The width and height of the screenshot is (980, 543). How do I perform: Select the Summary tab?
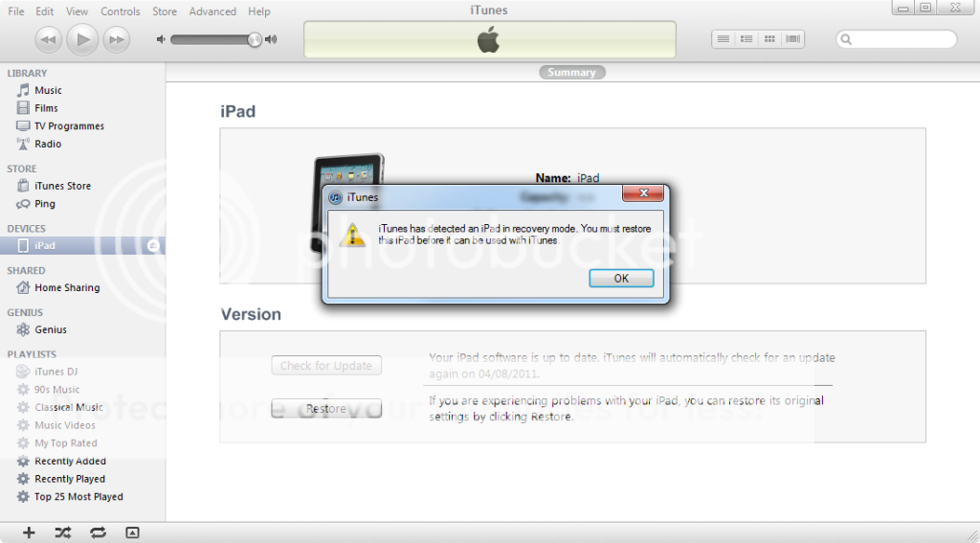(572, 73)
